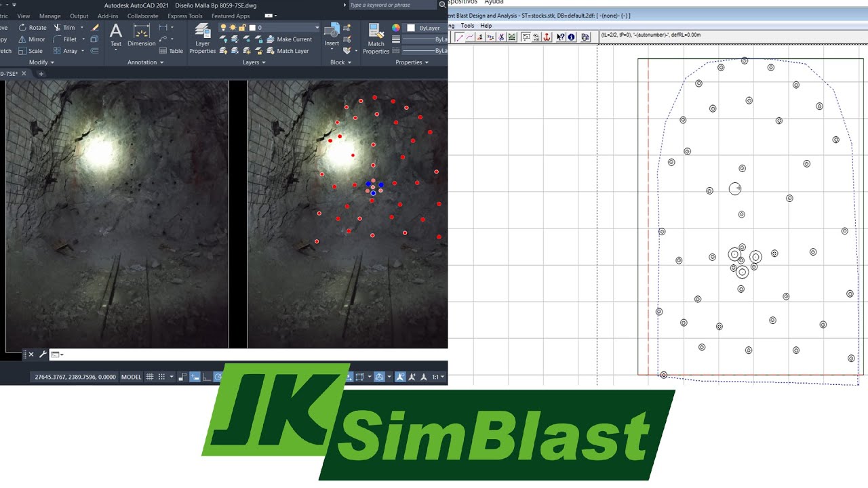Screen dimensions: 868x488
Task: Toggle polar tracking in status bar
Action: click(218, 377)
